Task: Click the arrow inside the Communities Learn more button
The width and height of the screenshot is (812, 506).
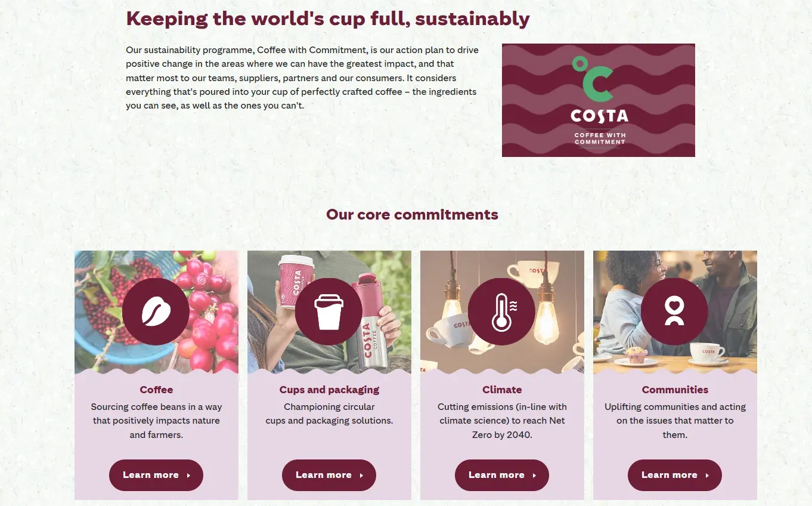Action: coord(707,475)
